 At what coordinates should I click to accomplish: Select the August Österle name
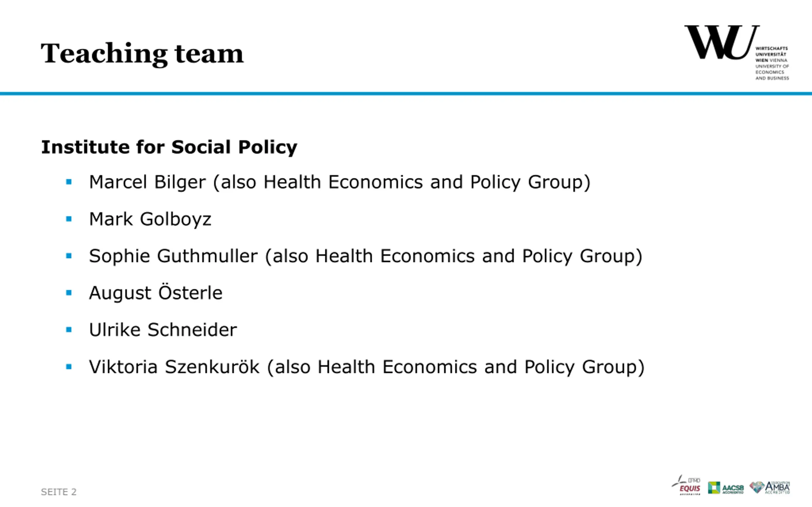click(156, 292)
